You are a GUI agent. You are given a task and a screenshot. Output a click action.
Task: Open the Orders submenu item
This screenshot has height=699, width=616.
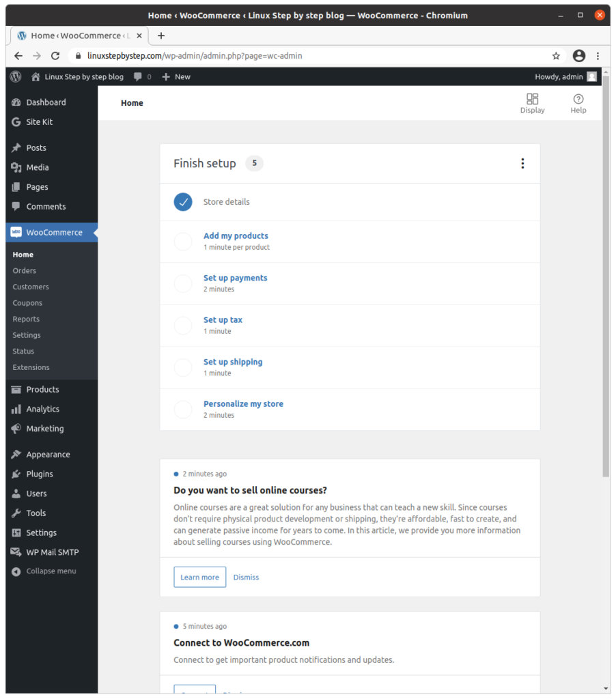click(x=25, y=270)
